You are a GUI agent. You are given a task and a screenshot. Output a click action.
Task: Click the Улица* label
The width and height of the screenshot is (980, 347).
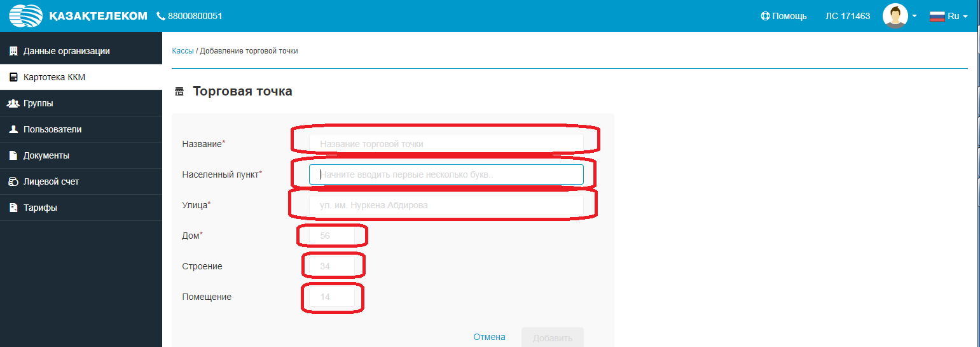point(197,205)
